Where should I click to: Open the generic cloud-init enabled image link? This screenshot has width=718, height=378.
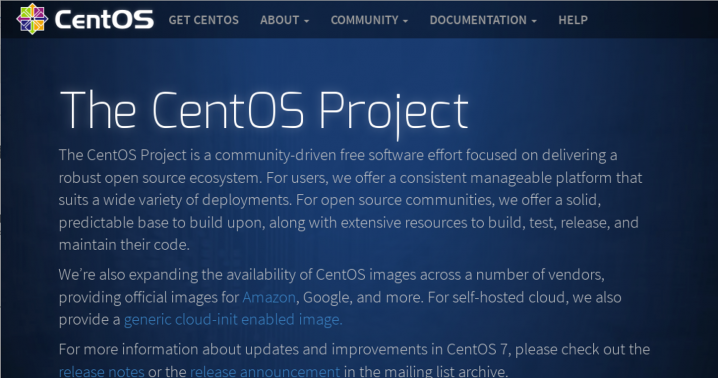click(x=233, y=319)
